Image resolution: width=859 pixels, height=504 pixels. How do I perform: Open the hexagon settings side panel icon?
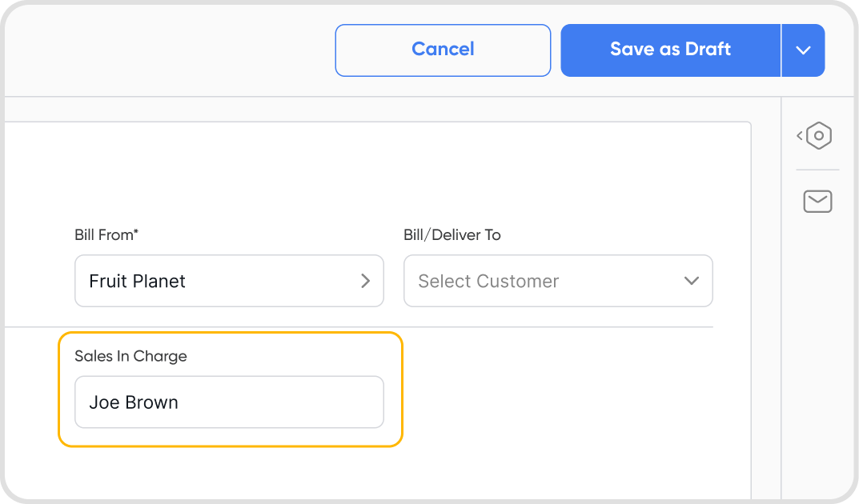pos(819,135)
